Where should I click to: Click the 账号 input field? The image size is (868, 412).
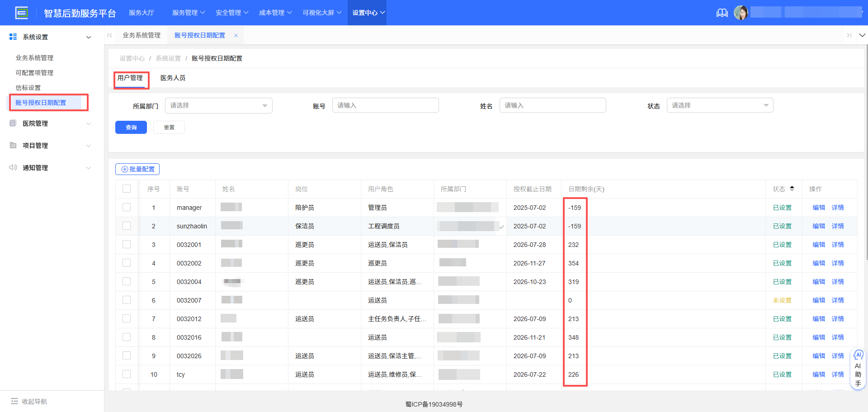click(x=385, y=105)
